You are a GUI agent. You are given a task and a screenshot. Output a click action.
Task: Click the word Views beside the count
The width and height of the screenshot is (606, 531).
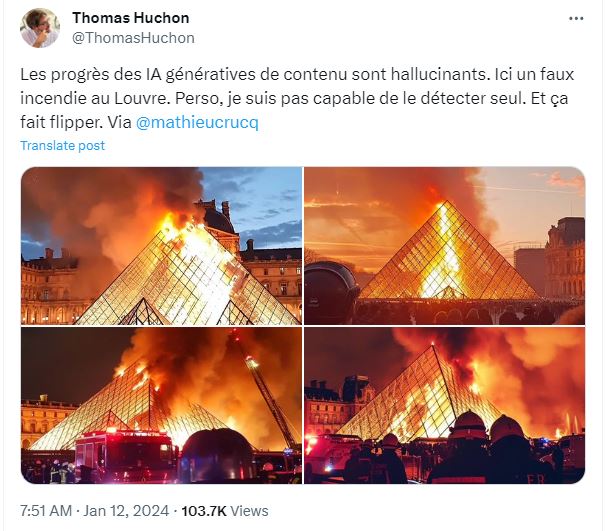coord(249,511)
